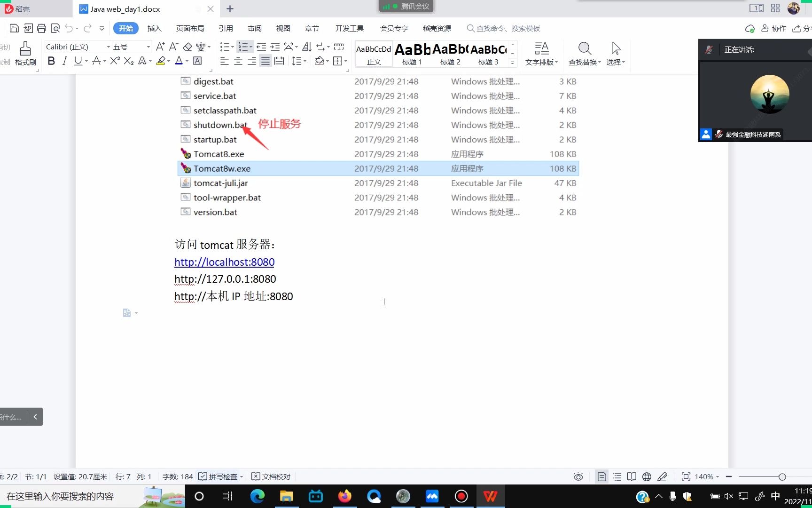Click 文档校对 in status bar
Viewport: 812px width, 508px height.
pyautogui.click(x=271, y=476)
